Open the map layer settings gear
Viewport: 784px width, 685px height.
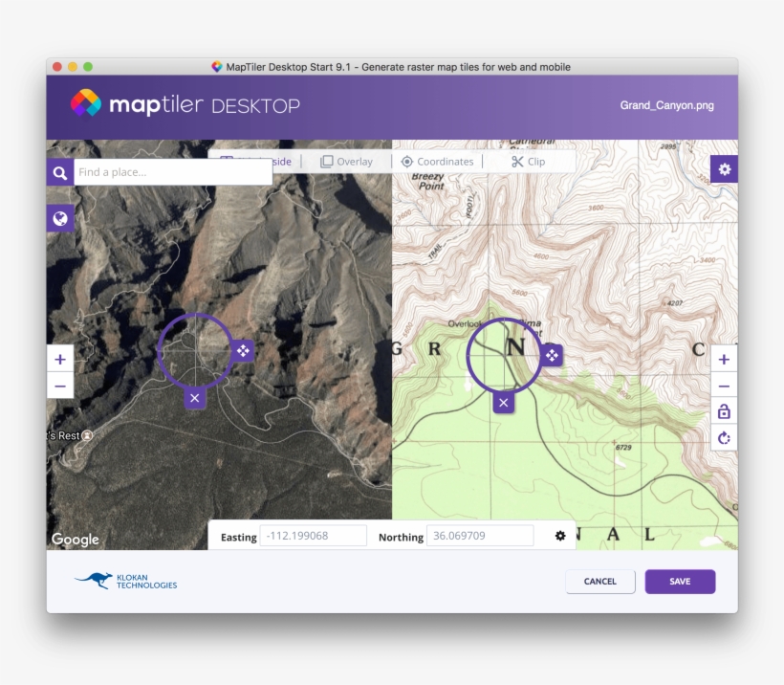tap(724, 168)
